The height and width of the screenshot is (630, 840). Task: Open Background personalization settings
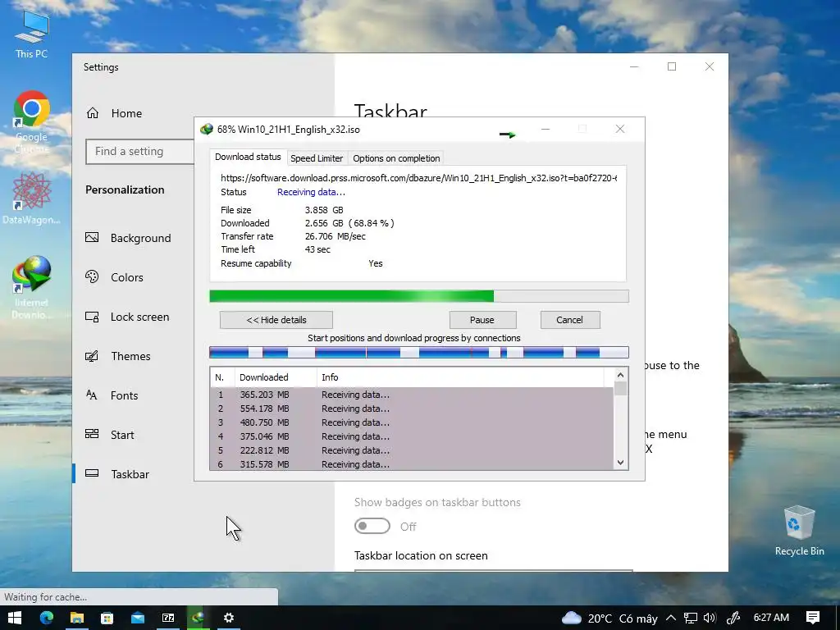129,238
